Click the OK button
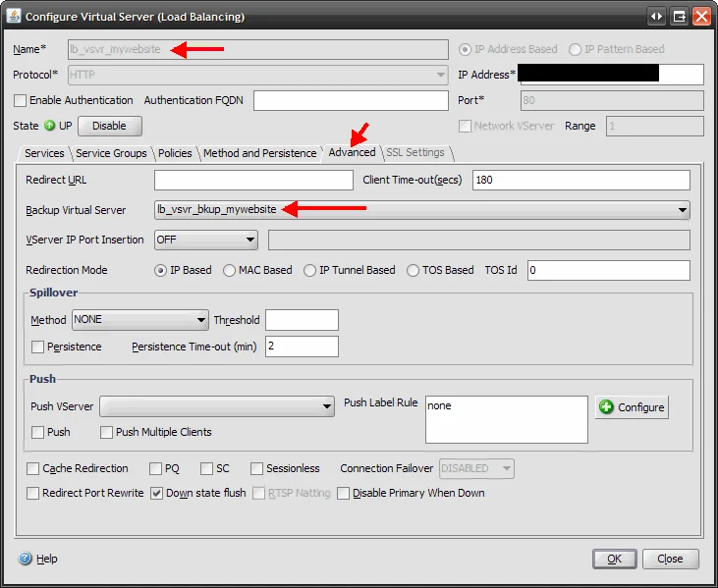Viewport: 718px width, 588px height. [615, 559]
